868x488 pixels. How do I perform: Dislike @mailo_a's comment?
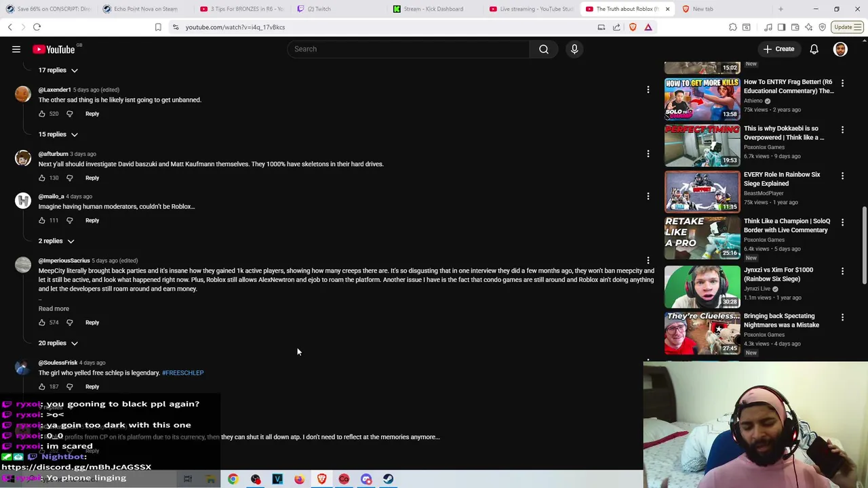[x=69, y=220]
